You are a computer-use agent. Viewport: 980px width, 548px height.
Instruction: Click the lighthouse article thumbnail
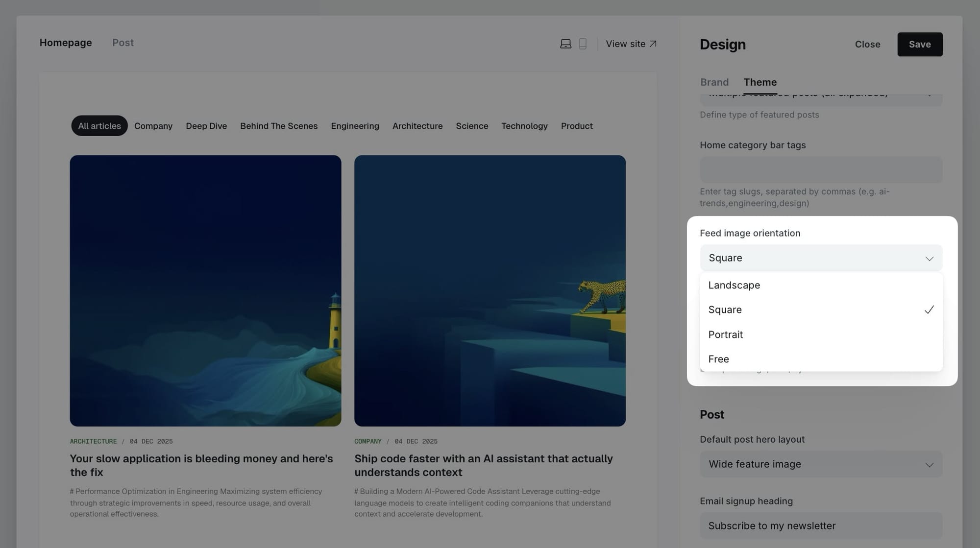pyautogui.click(x=205, y=289)
